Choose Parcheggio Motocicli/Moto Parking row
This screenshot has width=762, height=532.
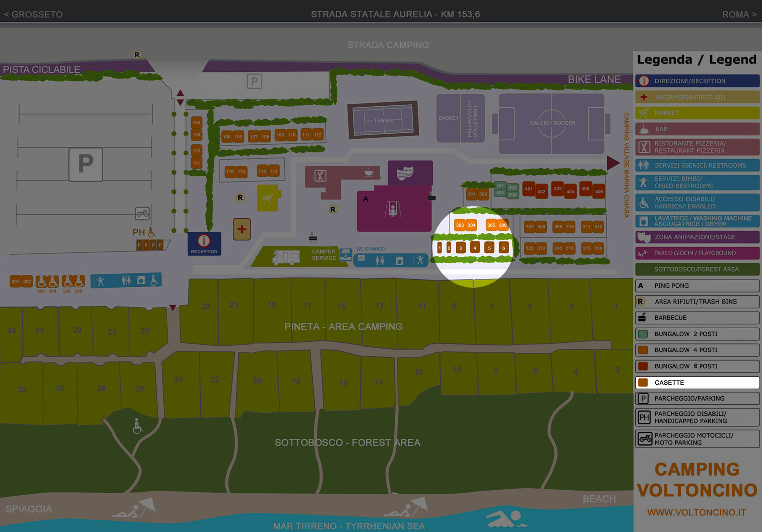point(697,439)
